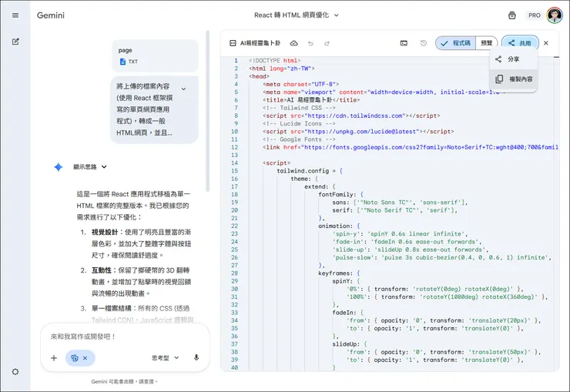The height and width of the screenshot is (392, 570).
Task: Click the Gemini sparkle icon
Action: coord(59,167)
